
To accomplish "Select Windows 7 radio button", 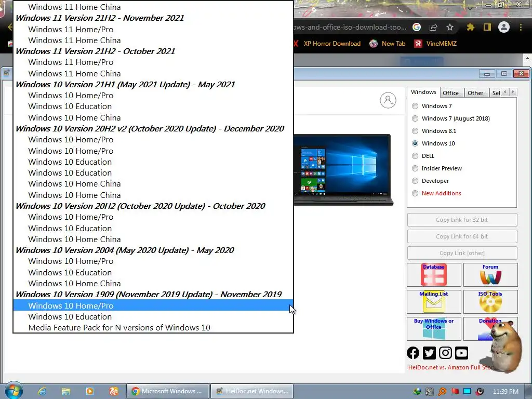I will point(415,106).
